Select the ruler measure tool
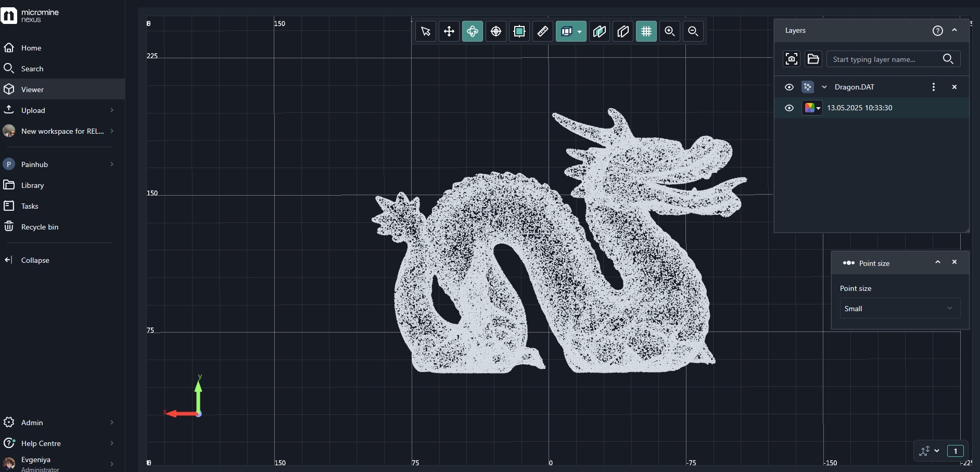This screenshot has height=472, width=980. point(543,31)
